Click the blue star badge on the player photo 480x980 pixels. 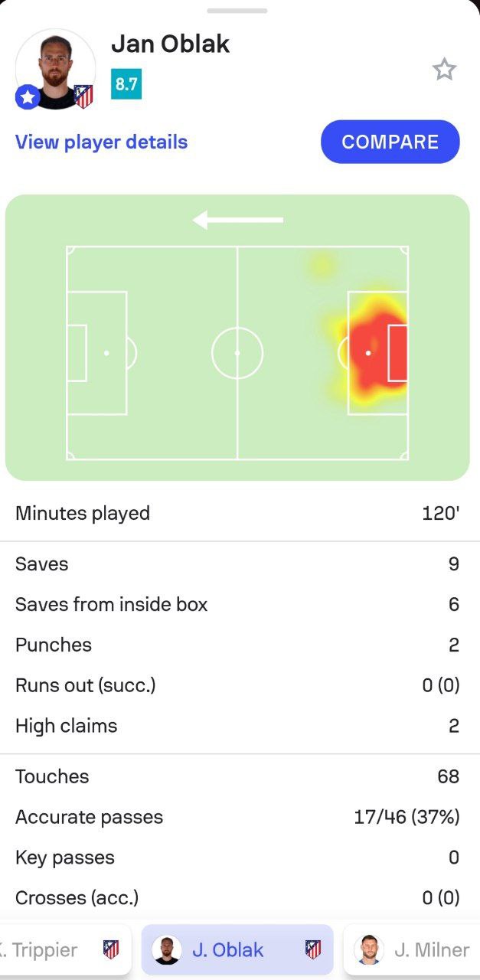point(28,97)
